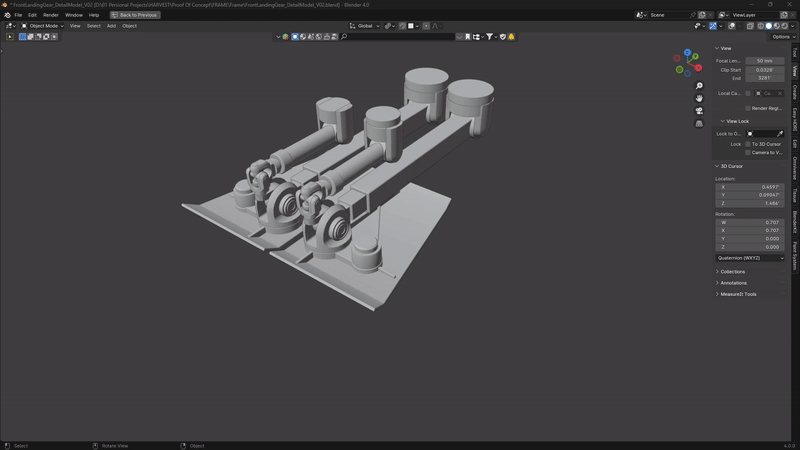The image size is (800, 450).
Task: Open the Window menu
Action: 73,15
